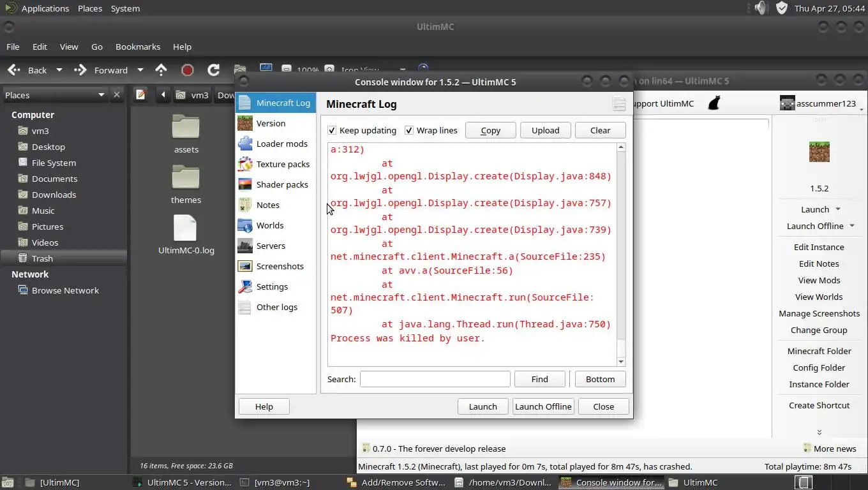
Task: Close the Places side pane
Action: click(x=116, y=95)
